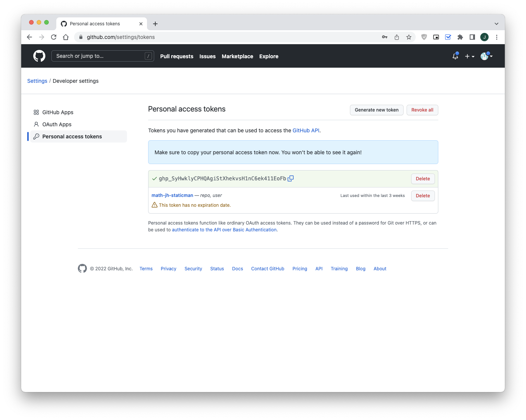Viewport: 526px width, 420px height.
Task: Open the checkmark tasks extension
Action: 448,37
